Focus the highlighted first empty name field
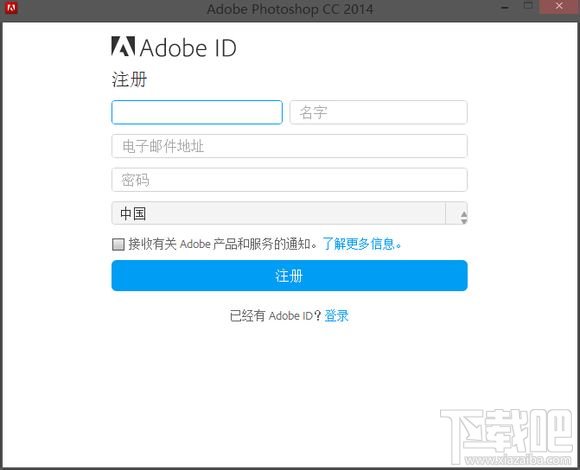The image size is (580, 470). pyautogui.click(x=197, y=112)
